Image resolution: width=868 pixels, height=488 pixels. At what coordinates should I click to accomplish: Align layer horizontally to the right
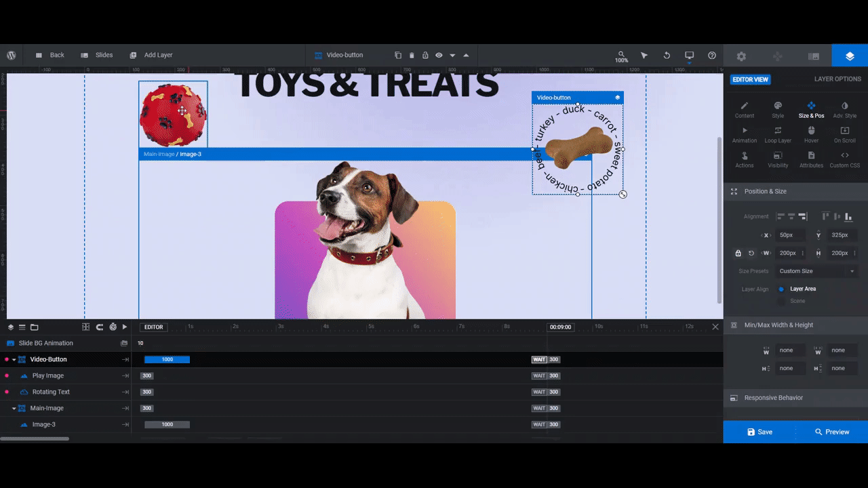[803, 216]
